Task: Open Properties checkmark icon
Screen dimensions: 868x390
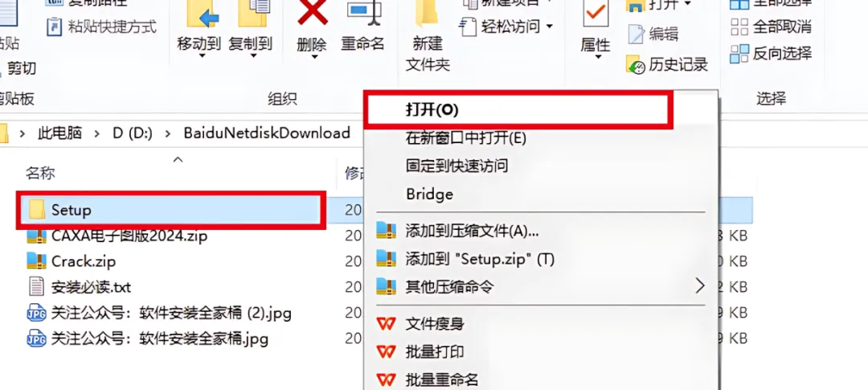Action: pyautogui.click(x=596, y=14)
